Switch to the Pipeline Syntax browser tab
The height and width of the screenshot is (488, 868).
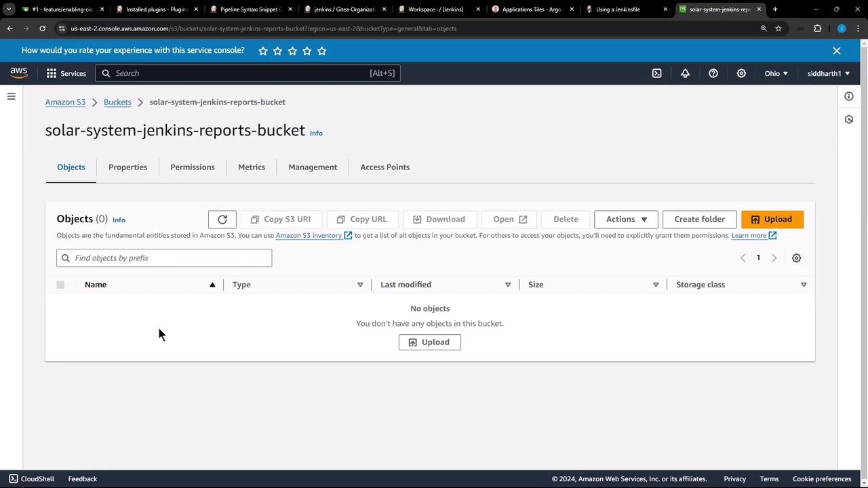(x=250, y=9)
